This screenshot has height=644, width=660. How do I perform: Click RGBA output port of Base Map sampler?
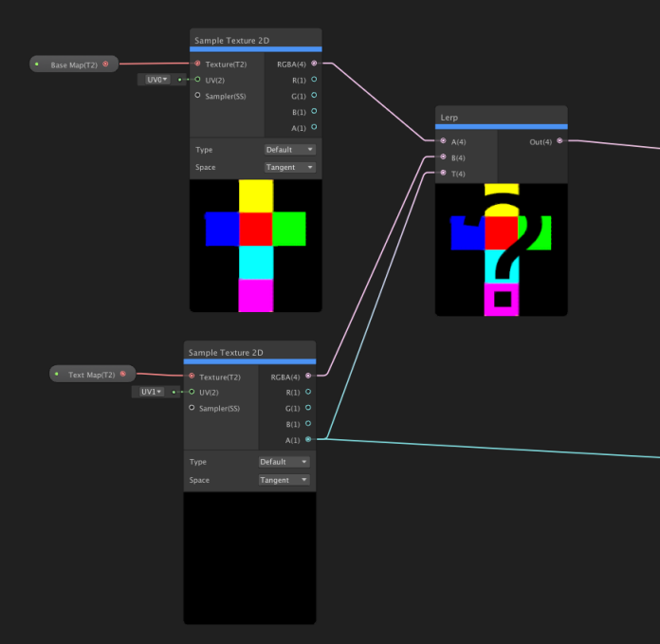pos(314,64)
